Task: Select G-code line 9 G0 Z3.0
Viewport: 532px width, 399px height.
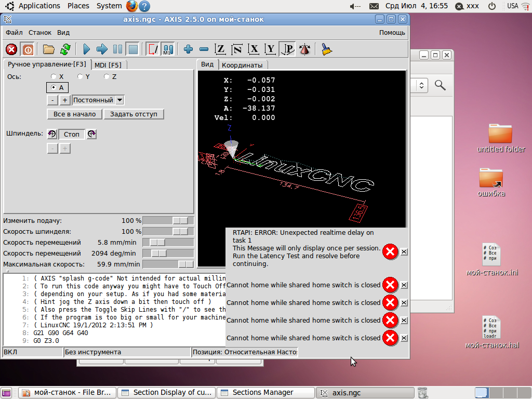Action: pos(46,341)
